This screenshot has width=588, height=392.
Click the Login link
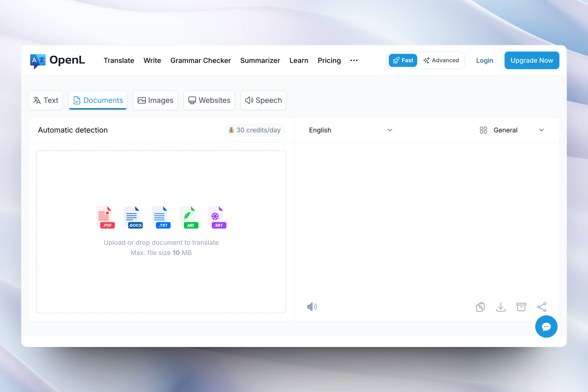pyautogui.click(x=484, y=60)
